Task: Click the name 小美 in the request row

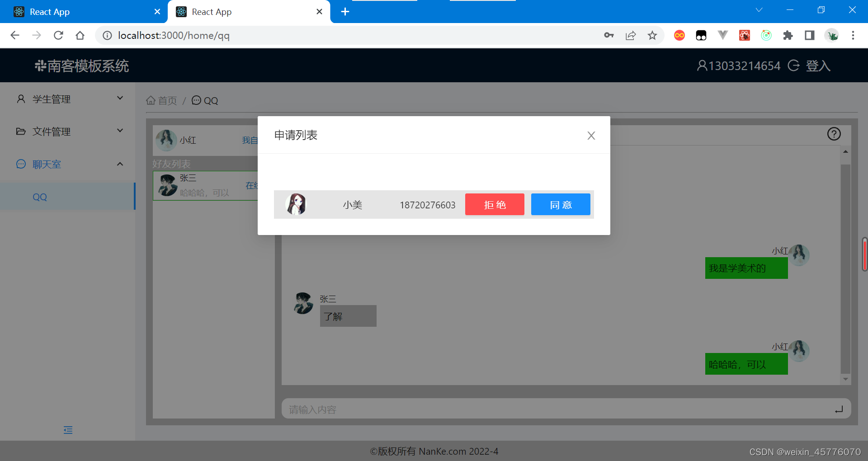Action: pyautogui.click(x=353, y=205)
